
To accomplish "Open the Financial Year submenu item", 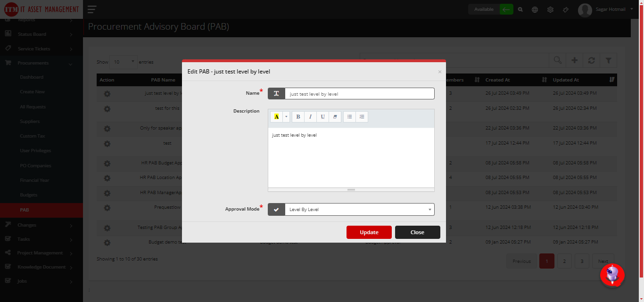I will 34,180.
